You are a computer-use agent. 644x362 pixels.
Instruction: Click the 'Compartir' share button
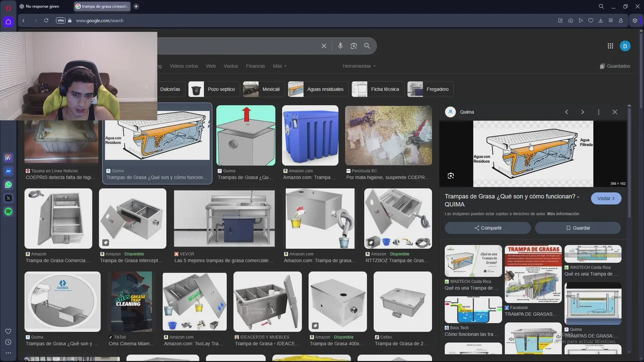[x=488, y=228]
